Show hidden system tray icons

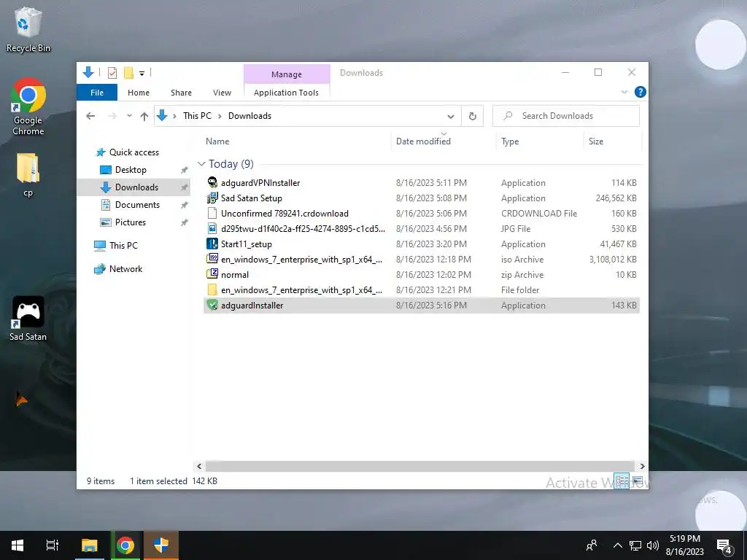pyautogui.click(x=617, y=545)
